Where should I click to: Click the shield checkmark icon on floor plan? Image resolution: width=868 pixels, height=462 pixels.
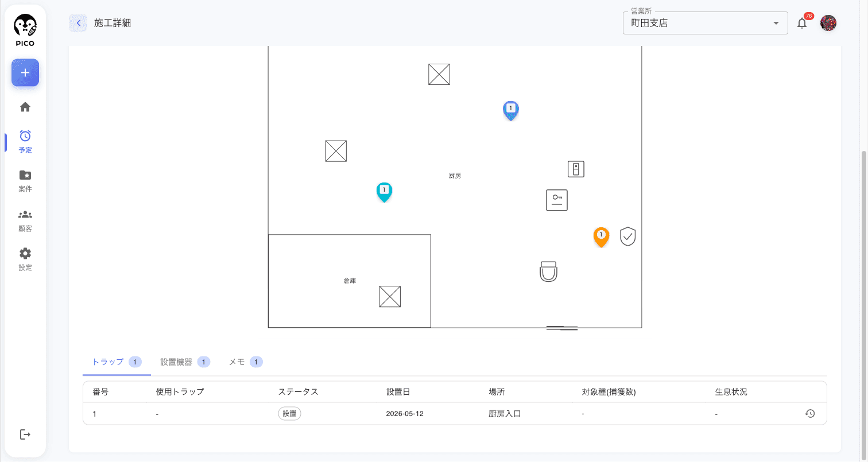pos(628,236)
